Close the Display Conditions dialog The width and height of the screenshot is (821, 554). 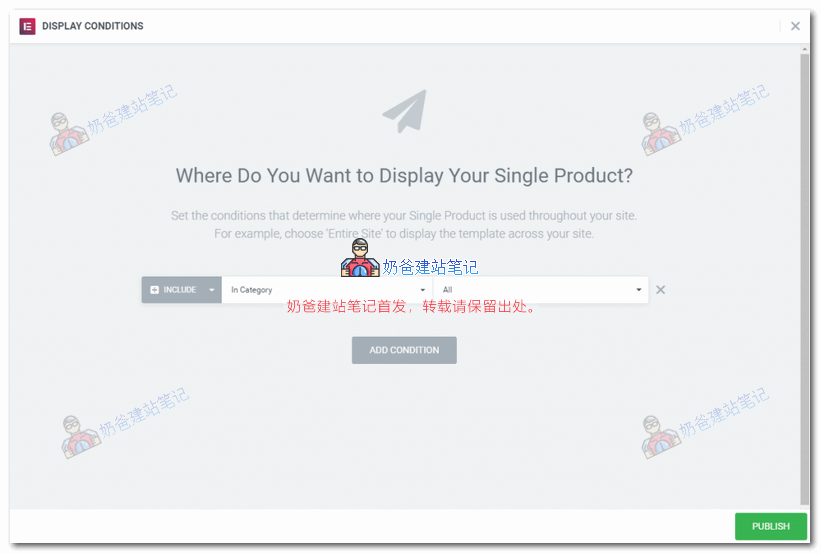(795, 26)
